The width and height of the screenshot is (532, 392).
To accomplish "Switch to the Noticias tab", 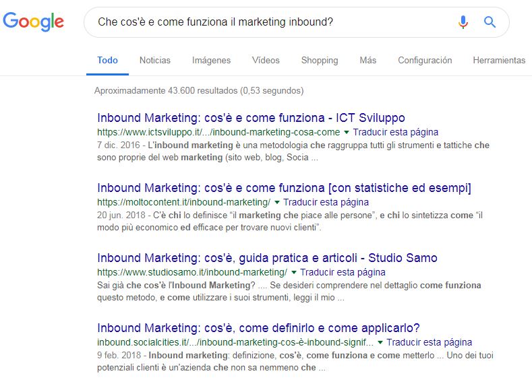I will (155, 61).
